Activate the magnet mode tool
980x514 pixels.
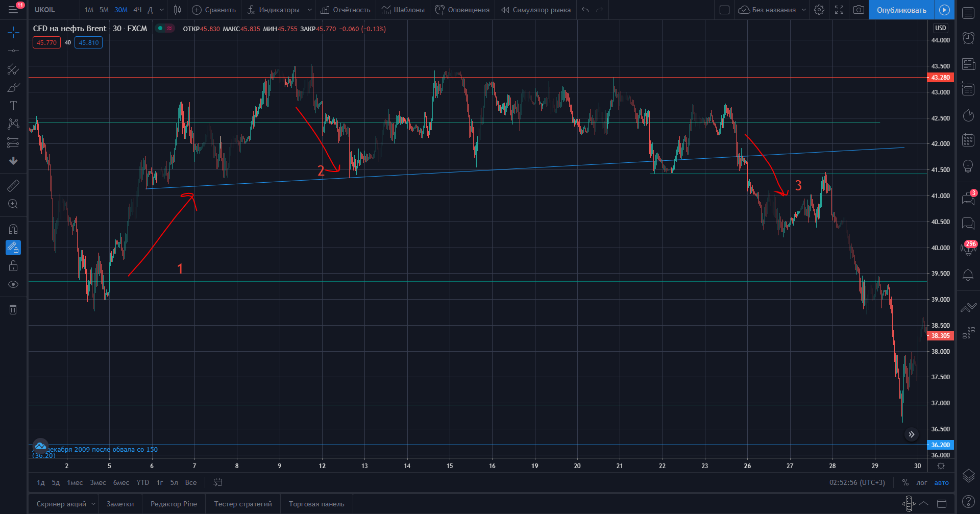pyautogui.click(x=13, y=229)
